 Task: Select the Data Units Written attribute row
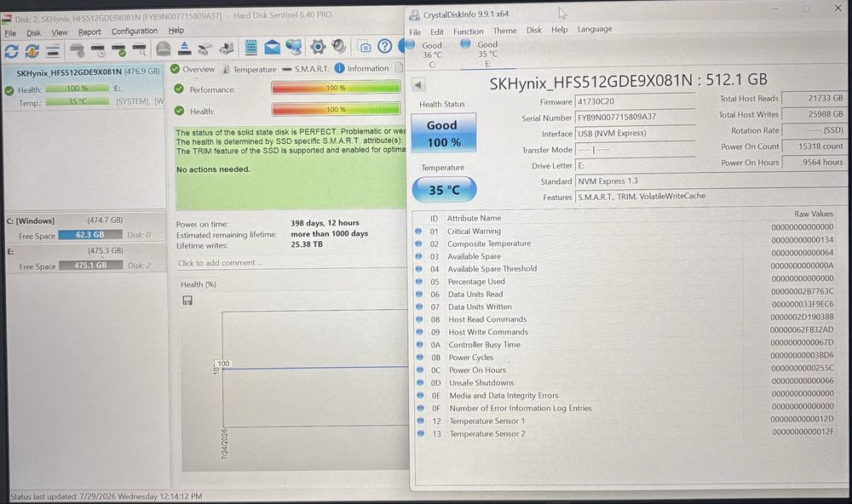(x=625, y=306)
